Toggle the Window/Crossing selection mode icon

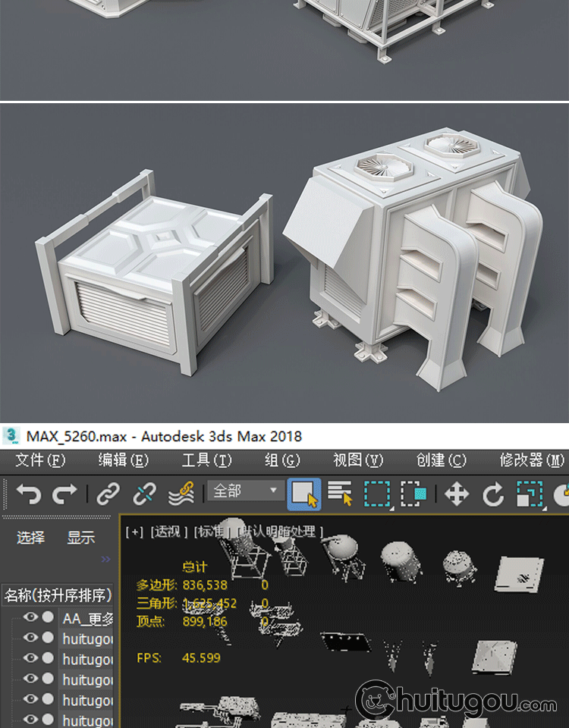click(x=413, y=494)
